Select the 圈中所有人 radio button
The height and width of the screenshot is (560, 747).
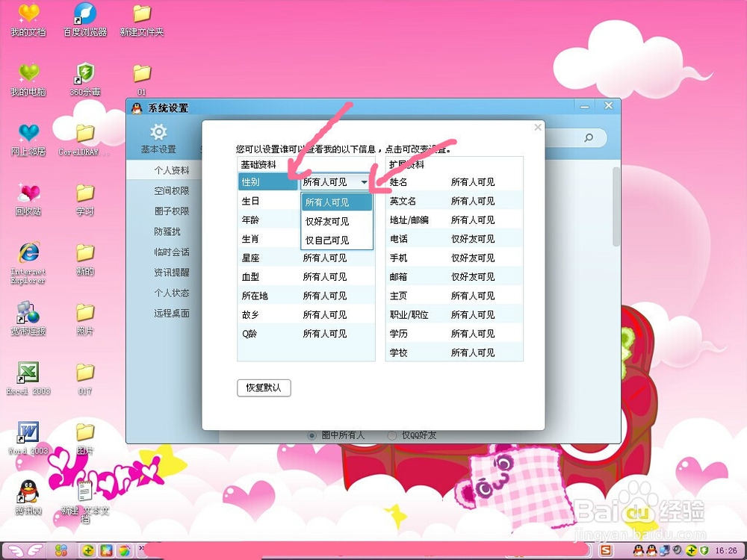click(312, 435)
